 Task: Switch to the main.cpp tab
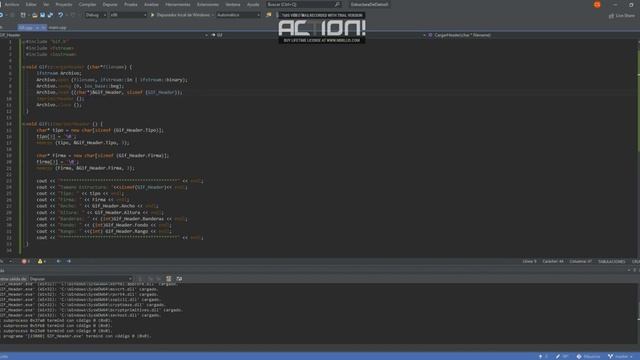[57, 28]
